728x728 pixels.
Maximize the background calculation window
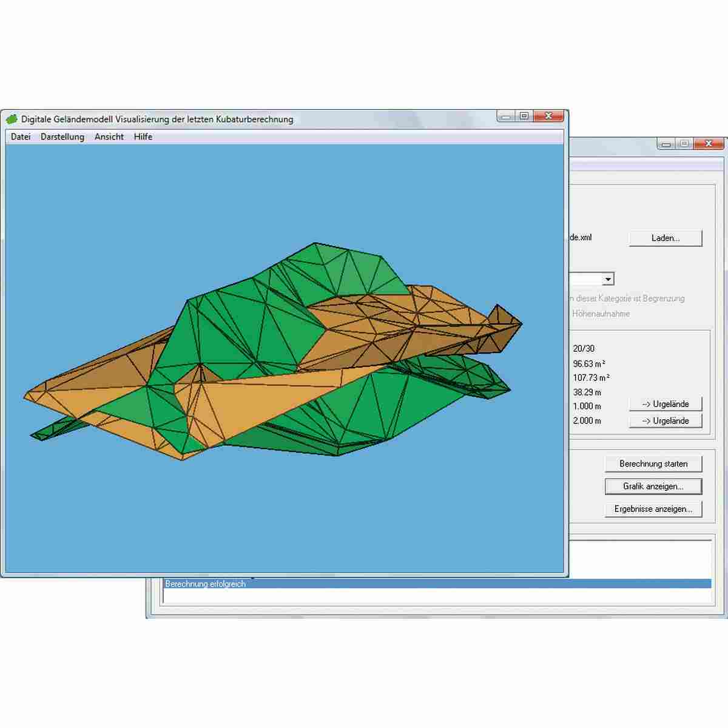[x=684, y=144]
